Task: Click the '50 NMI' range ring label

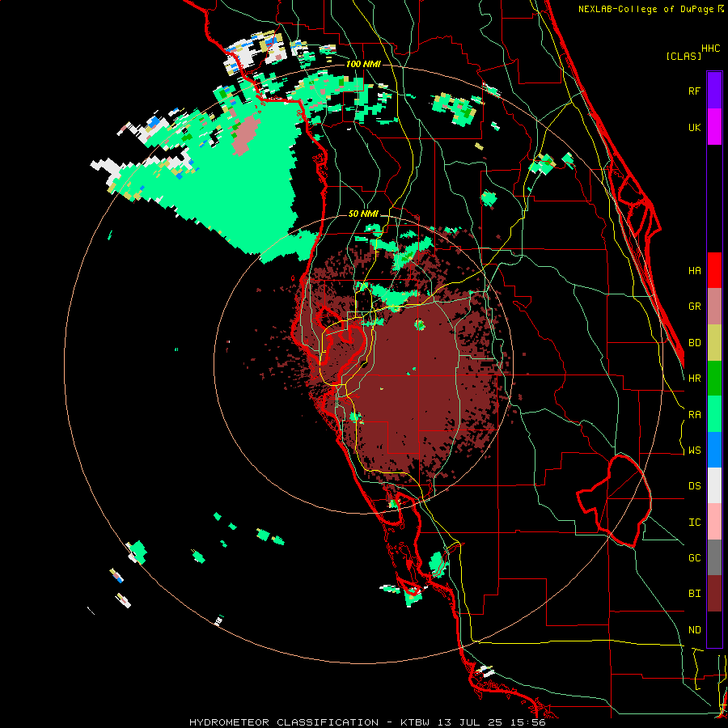Action: click(363, 214)
